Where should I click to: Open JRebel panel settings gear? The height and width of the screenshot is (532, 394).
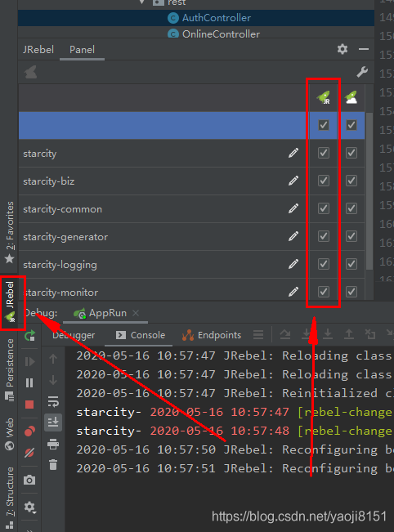343,49
